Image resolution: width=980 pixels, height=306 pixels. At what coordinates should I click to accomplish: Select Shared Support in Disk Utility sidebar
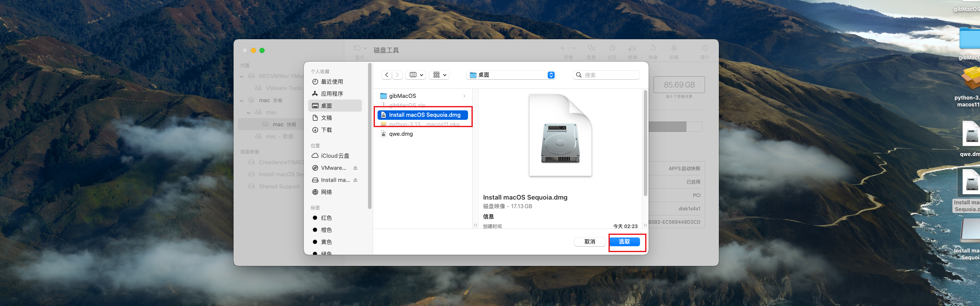pyautogui.click(x=274, y=186)
